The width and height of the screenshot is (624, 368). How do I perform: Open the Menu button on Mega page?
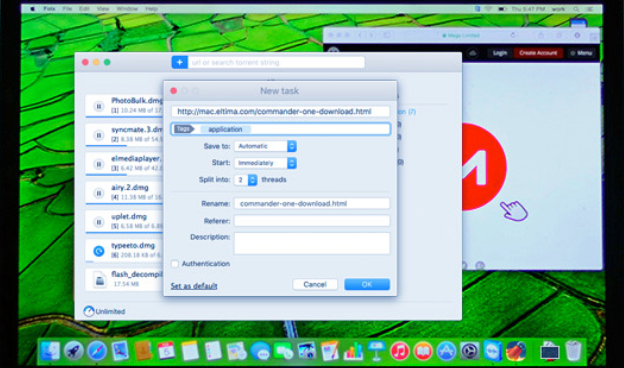coord(581,53)
